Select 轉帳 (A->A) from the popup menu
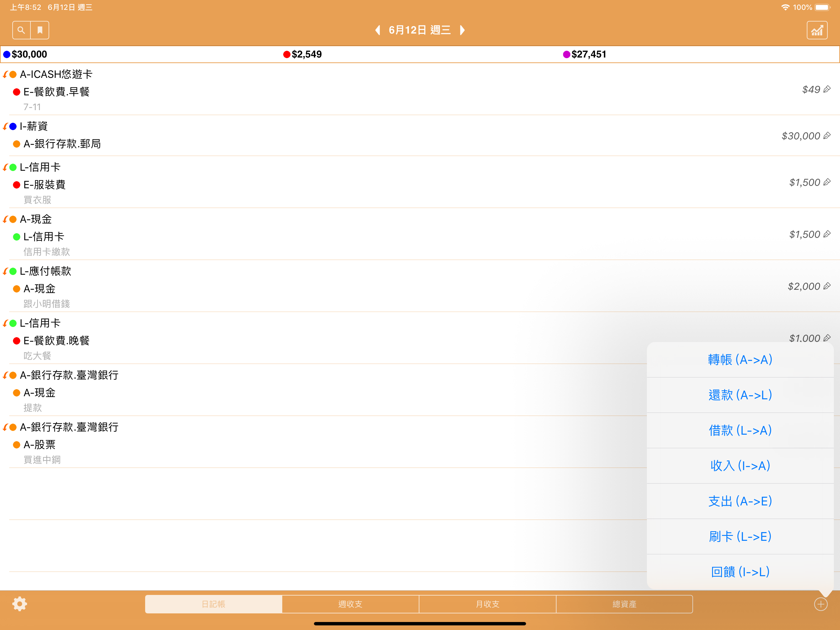The height and width of the screenshot is (630, 840). (x=740, y=360)
